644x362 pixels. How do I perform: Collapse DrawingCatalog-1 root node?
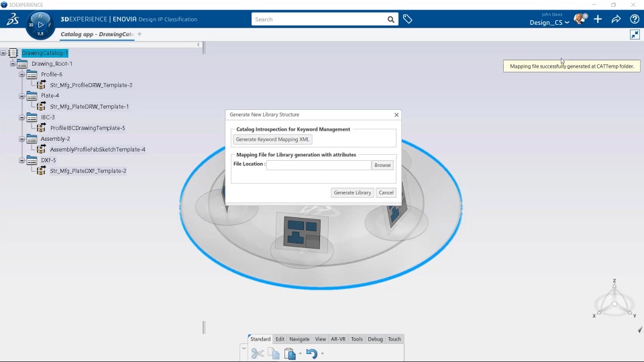click(x=3, y=53)
